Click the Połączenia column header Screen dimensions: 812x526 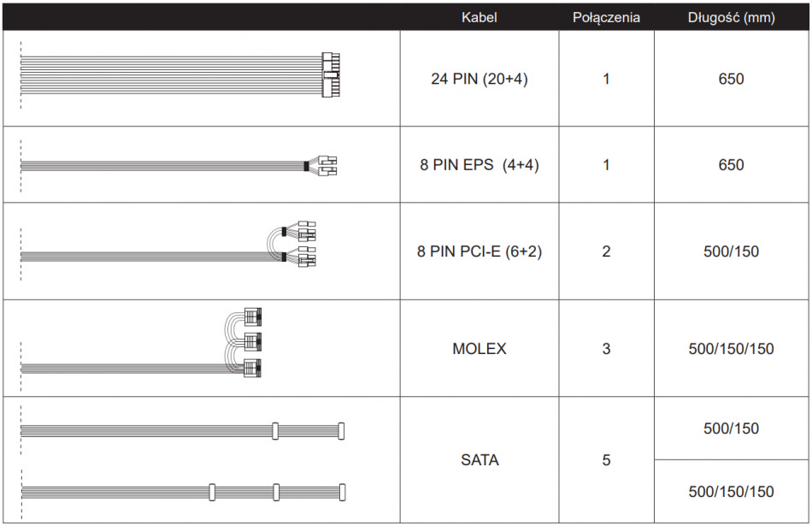coord(606,17)
